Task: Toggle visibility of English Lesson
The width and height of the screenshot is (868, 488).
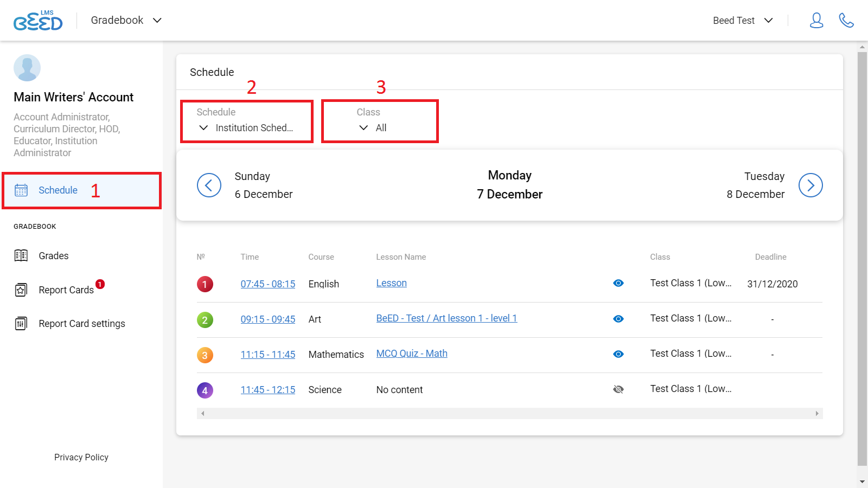Action: tap(618, 283)
